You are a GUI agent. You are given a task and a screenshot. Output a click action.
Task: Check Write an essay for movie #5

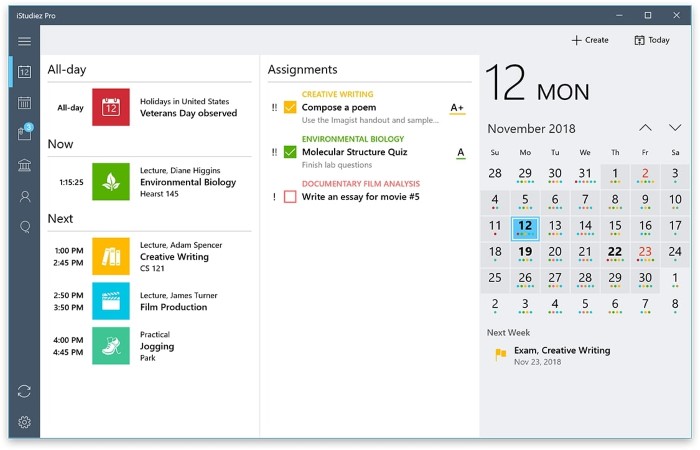(x=290, y=197)
